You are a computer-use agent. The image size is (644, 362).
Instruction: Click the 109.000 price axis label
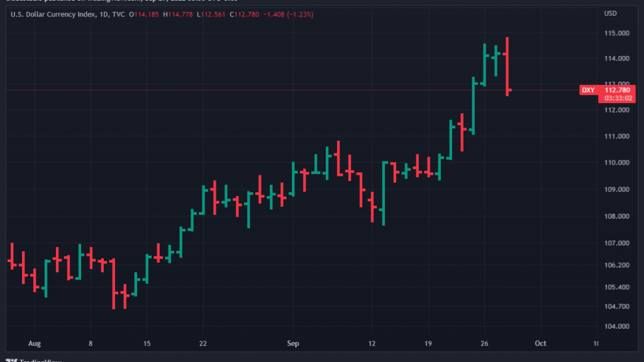[x=616, y=189]
